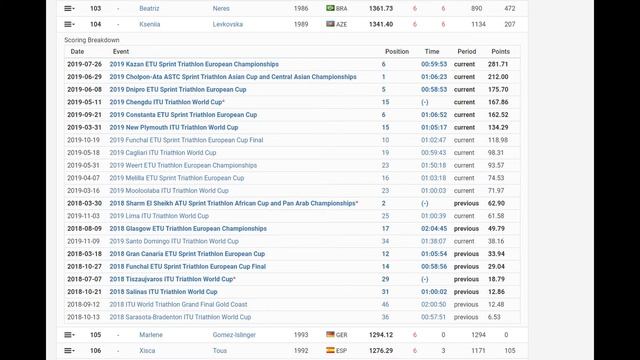Collapse the row menu for rank 104
The height and width of the screenshot is (360, 640).
(69, 24)
